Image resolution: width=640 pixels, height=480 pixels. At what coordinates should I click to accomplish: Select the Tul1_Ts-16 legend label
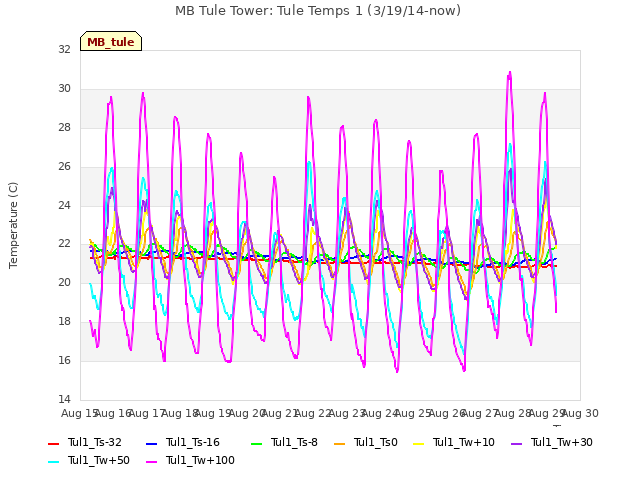pyautogui.click(x=193, y=442)
